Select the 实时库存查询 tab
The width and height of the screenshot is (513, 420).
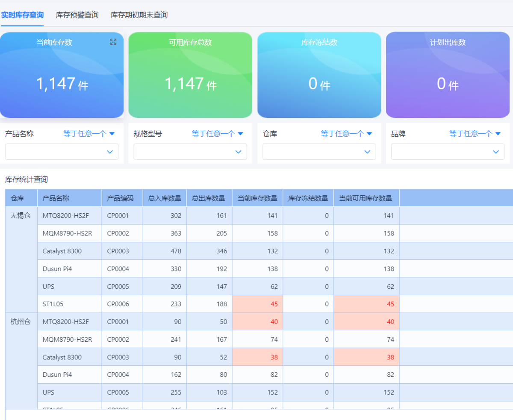point(22,15)
